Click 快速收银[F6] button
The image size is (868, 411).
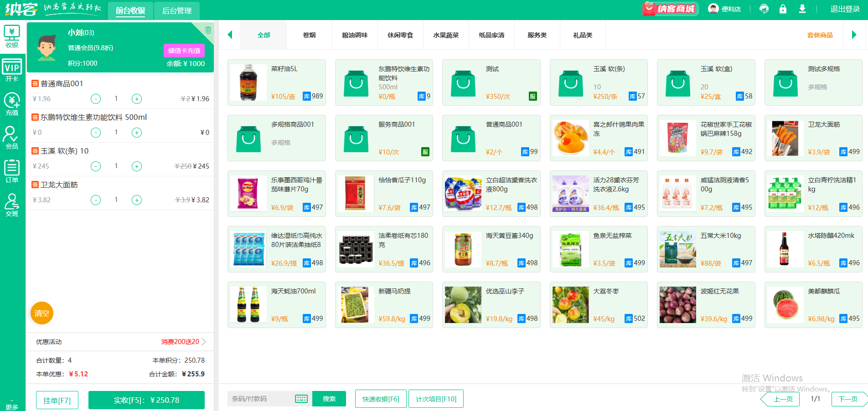[381, 399]
